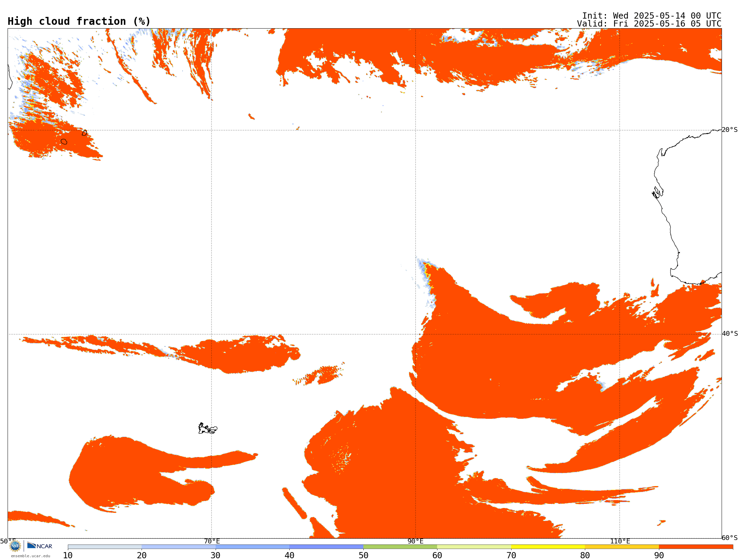This screenshot has width=744, height=560.
Task: Click the colorbar tick label 70
Action: 511,556
